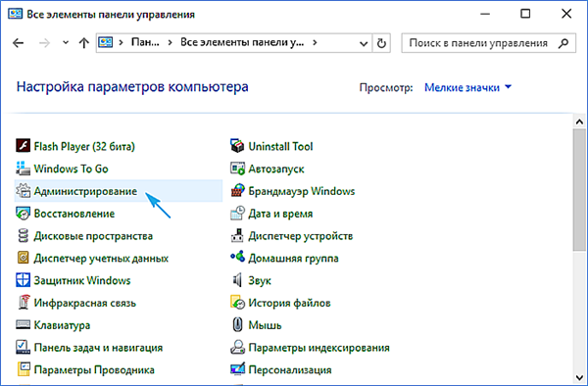
Task: Open the Защитник Windows link
Action: coord(82,280)
